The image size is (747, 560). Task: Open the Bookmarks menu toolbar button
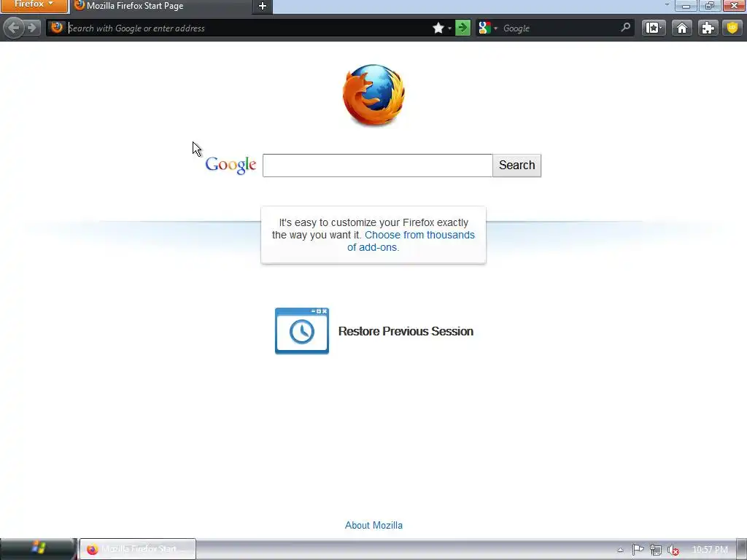point(654,28)
